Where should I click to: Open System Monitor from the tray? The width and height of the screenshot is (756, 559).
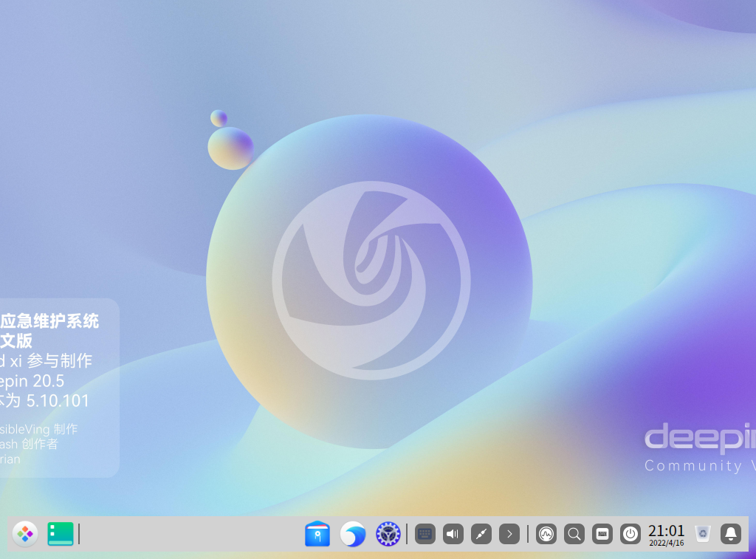[546, 533]
